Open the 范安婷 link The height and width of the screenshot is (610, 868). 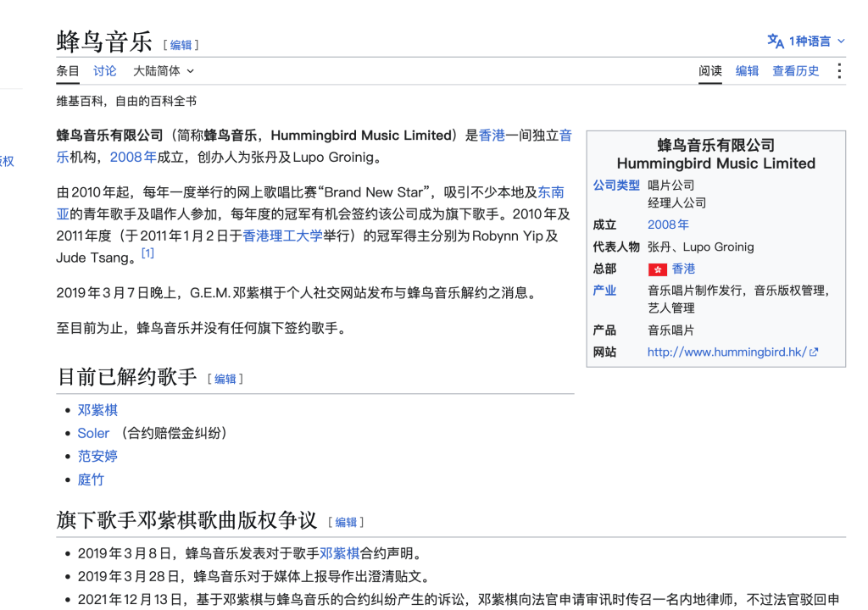pyautogui.click(x=97, y=456)
